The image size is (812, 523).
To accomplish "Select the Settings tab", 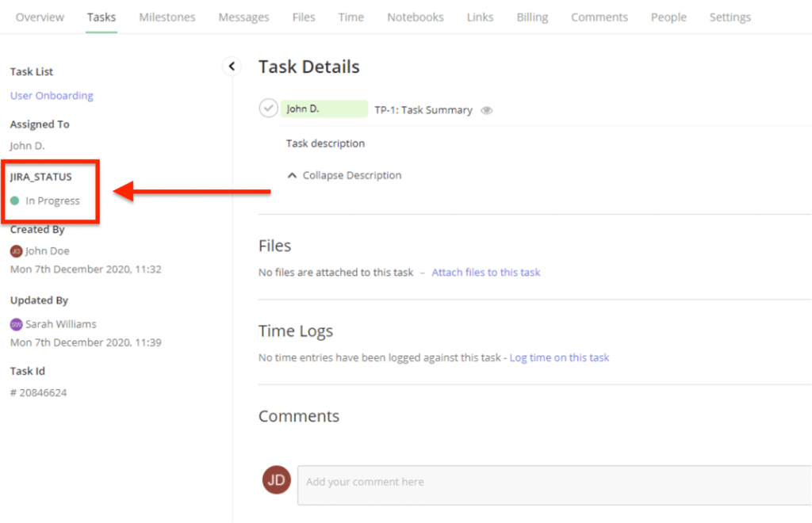I will click(730, 17).
